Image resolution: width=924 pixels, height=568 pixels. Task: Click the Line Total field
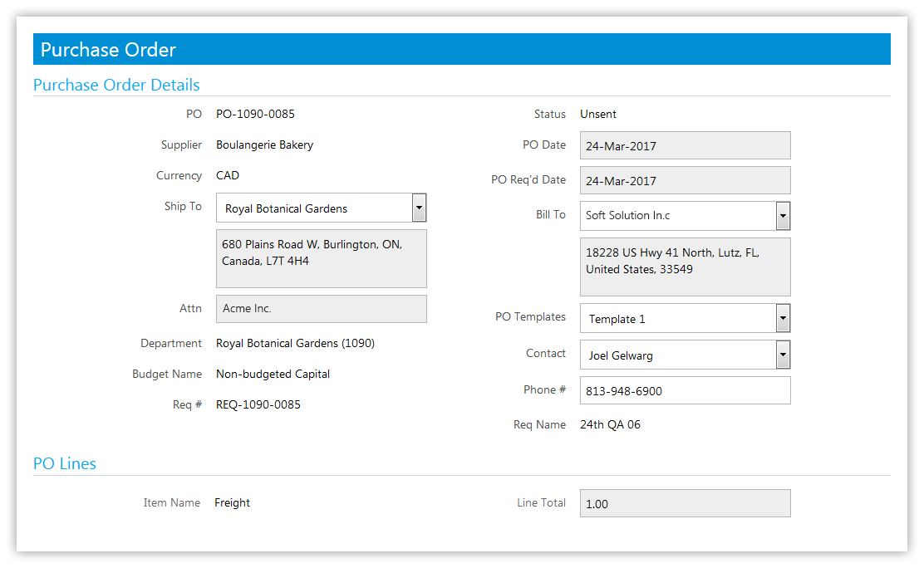[x=685, y=503]
